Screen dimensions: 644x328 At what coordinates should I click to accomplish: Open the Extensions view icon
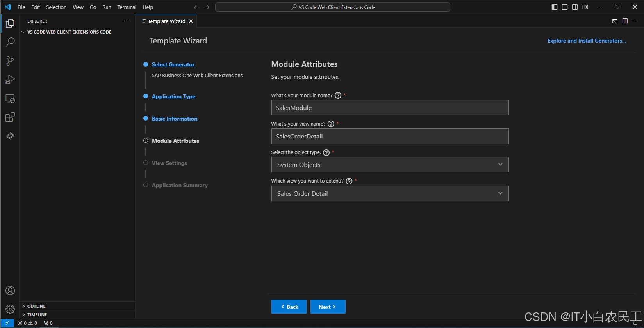(10, 117)
